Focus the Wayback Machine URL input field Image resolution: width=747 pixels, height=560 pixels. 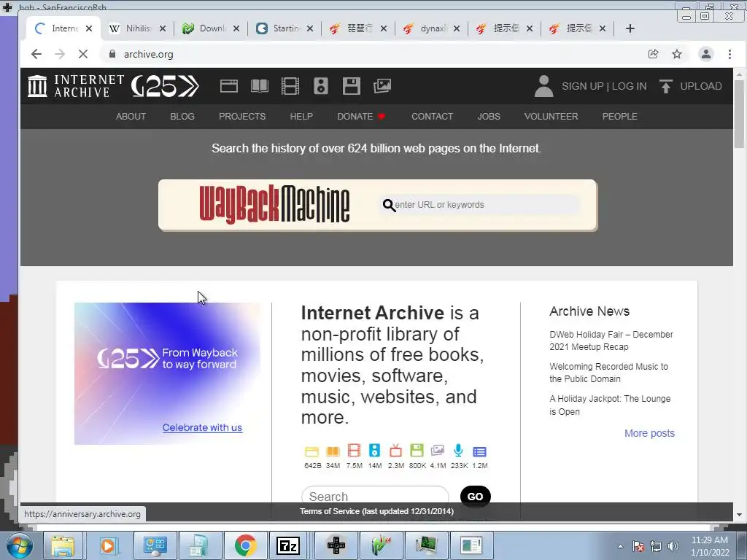point(480,205)
